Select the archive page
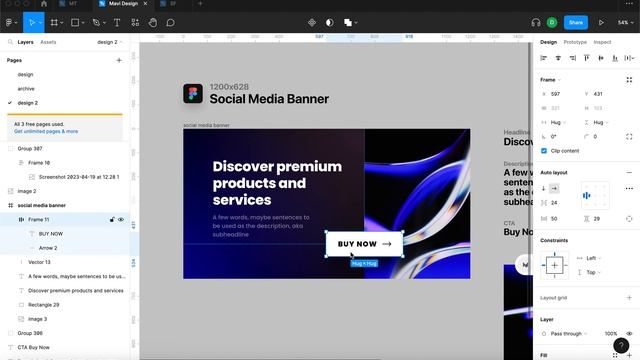 click(26, 89)
